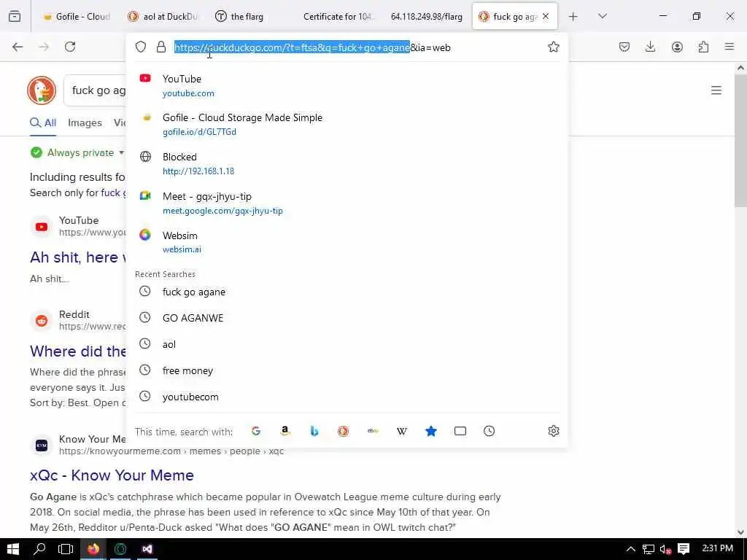Search history with the clock icon
The width and height of the screenshot is (747, 560).
489,431
